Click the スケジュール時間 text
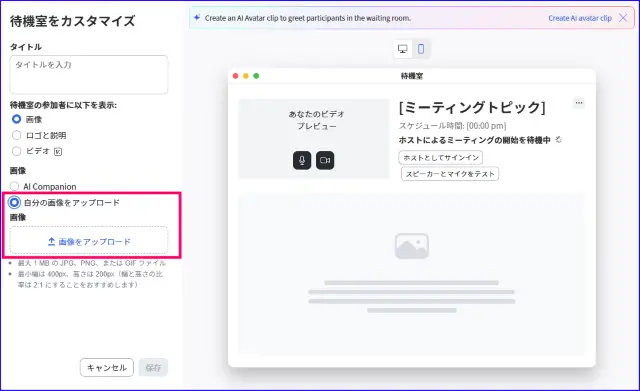Viewport: 640px width, 391px height. coord(452,126)
